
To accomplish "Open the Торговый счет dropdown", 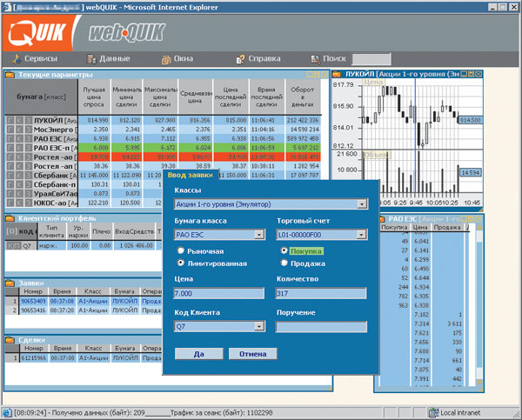I will point(361,235).
